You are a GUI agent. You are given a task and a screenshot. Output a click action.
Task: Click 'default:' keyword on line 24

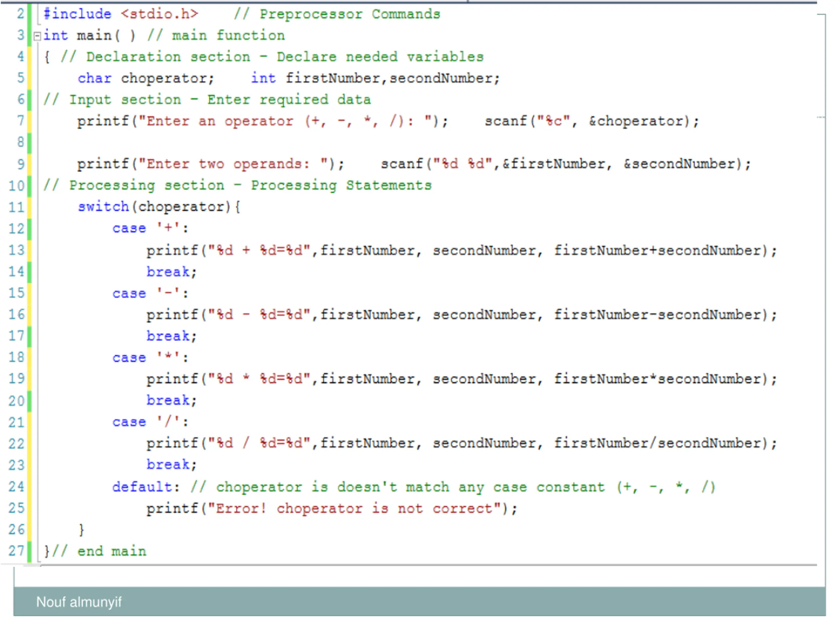146,487
